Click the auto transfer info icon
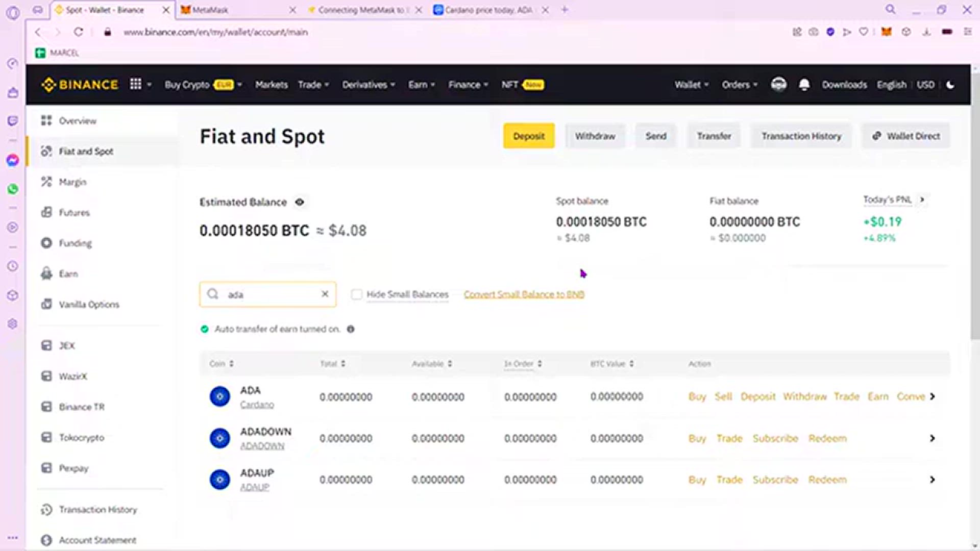Viewport: 980px width, 551px height. pyautogui.click(x=351, y=329)
